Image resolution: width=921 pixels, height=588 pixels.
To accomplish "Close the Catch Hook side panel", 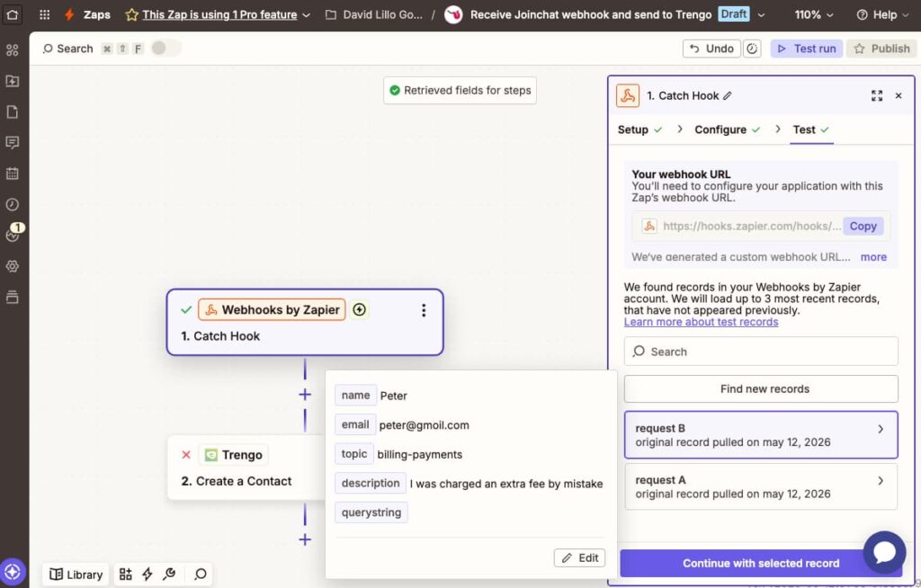I will (x=899, y=95).
